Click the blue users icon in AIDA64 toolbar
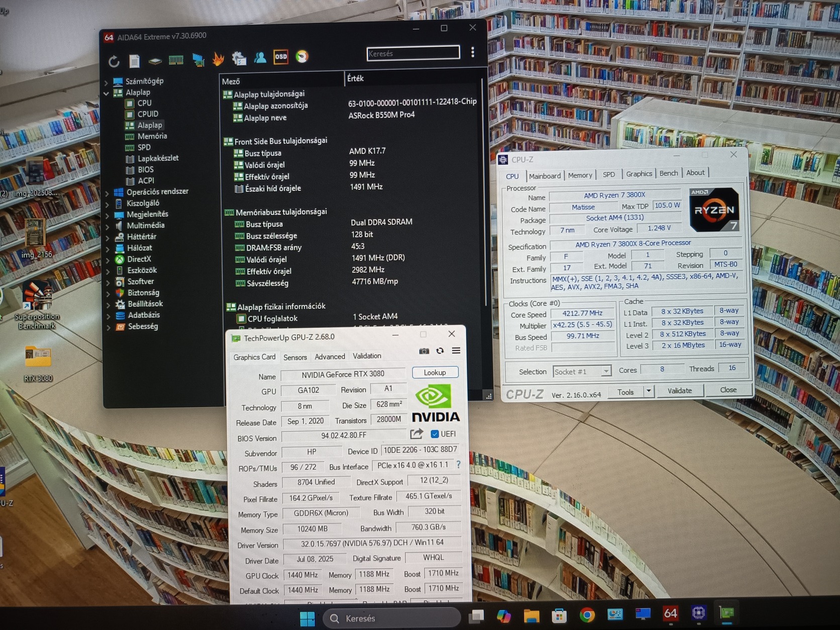Viewport: 840px width, 630px height. point(260,58)
